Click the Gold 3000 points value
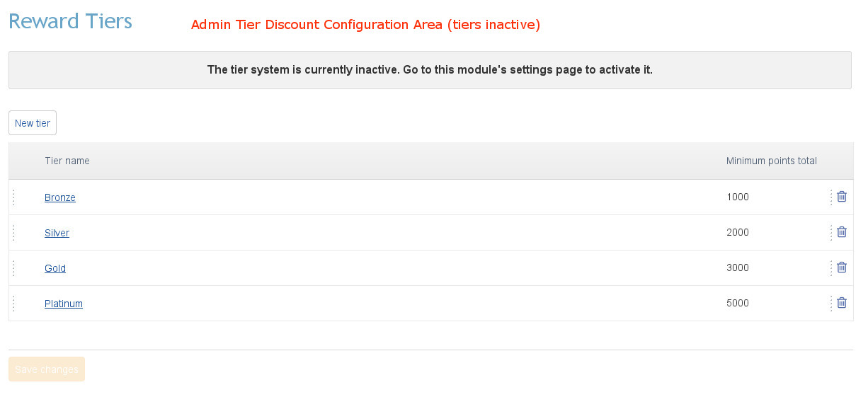 738,268
